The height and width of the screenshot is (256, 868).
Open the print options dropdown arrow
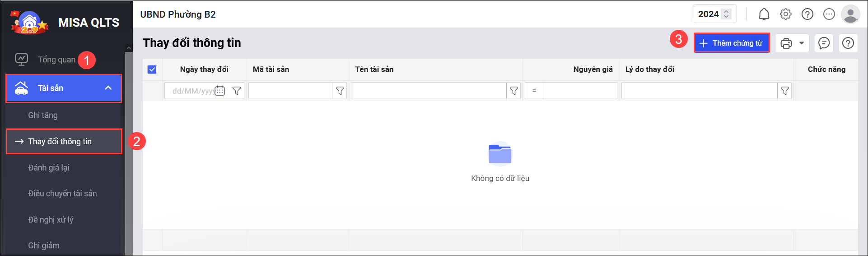point(802,43)
